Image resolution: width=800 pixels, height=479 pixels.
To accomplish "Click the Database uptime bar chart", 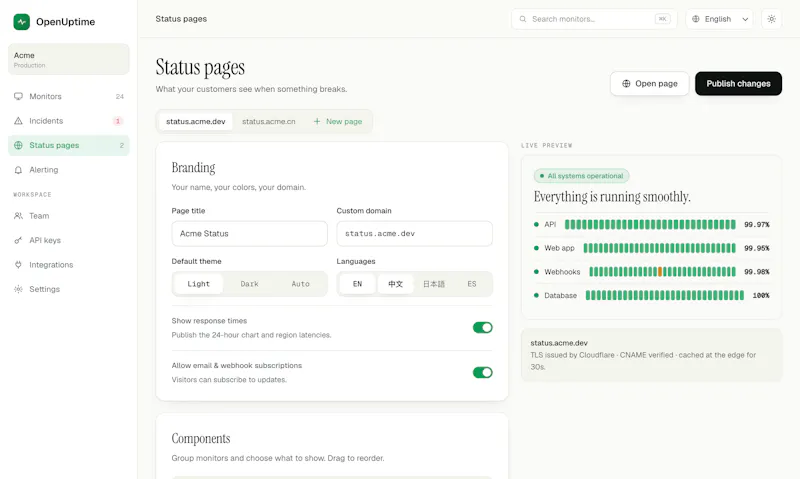I will 665,295.
